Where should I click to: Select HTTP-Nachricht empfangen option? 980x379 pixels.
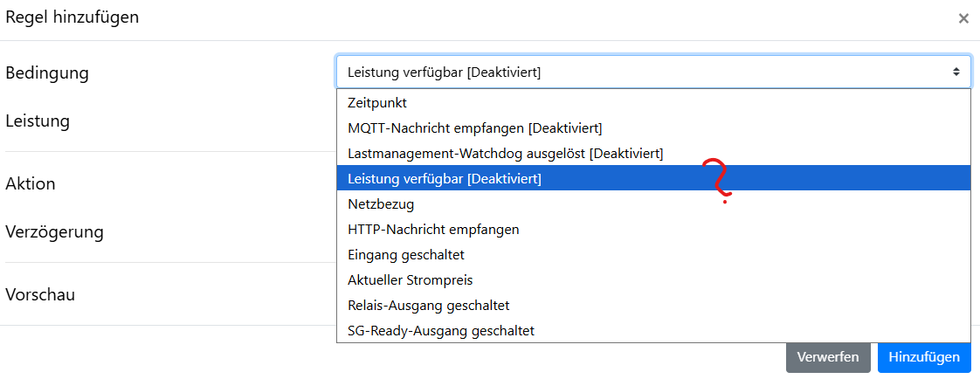[x=433, y=230]
